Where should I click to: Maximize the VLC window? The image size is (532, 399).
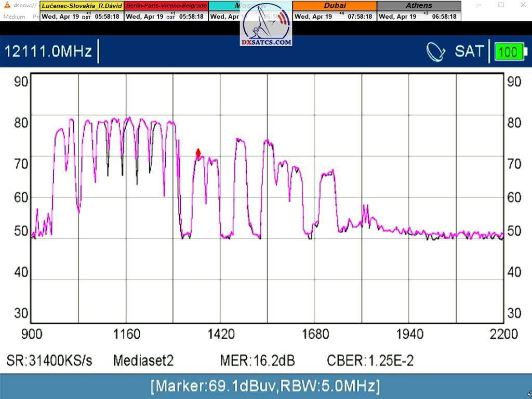tap(501, 5)
